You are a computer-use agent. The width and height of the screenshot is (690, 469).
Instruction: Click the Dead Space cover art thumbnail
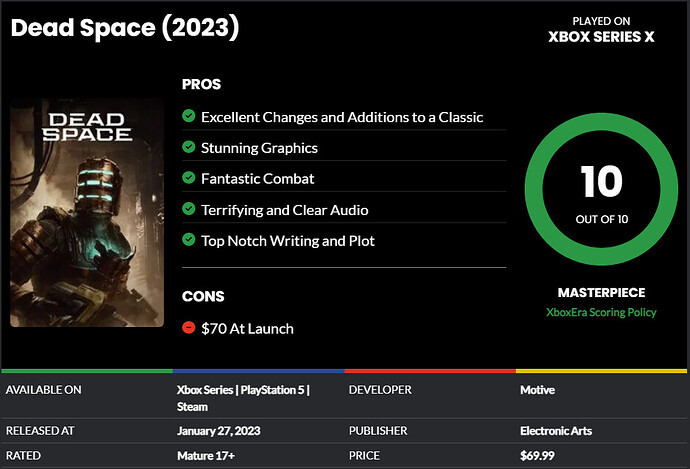[x=87, y=213]
